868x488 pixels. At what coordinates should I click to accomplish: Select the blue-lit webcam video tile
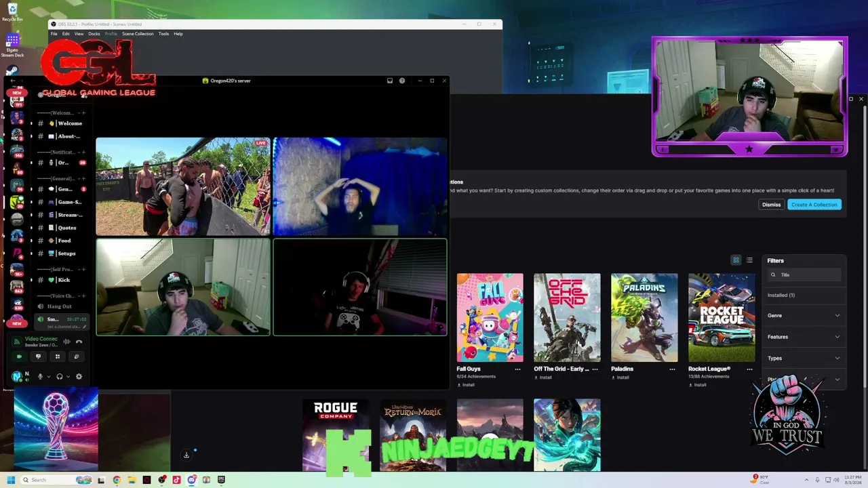[360, 186]
